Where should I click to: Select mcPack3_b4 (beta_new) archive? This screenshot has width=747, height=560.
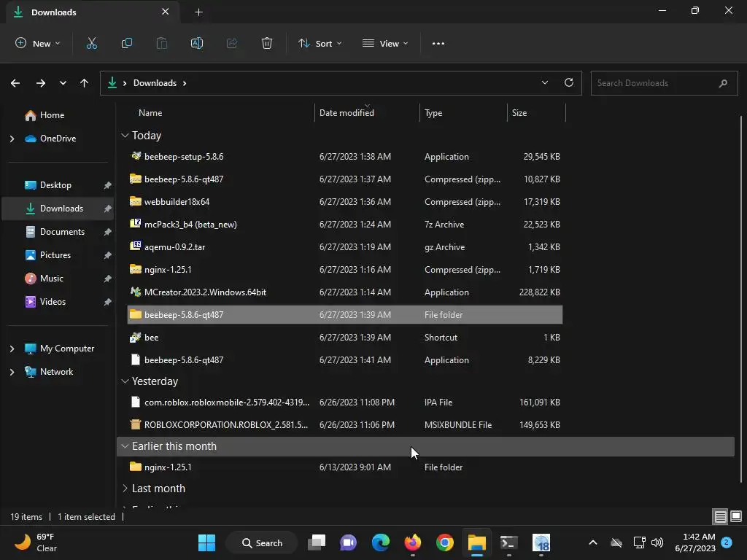tap(345, 225)
